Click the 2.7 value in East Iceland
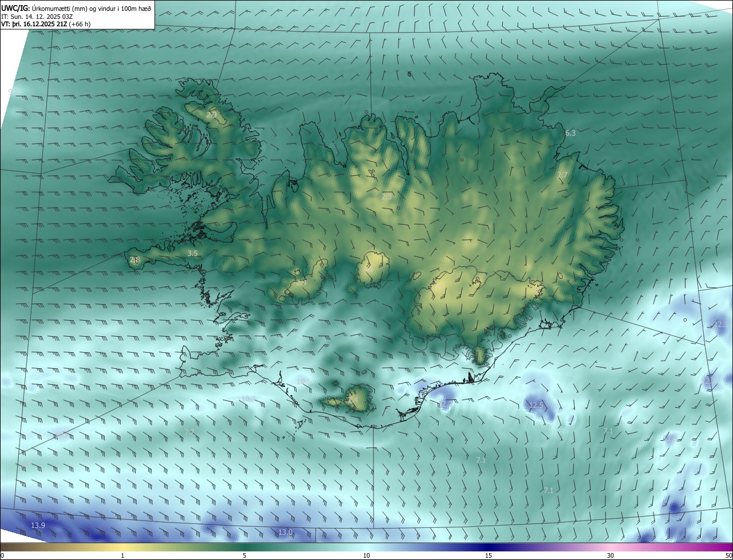The image size is (733, 560). click(562, 175)
